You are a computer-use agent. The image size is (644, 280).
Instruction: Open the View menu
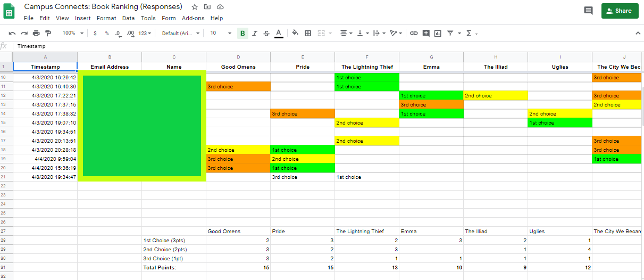coord(62,18)
